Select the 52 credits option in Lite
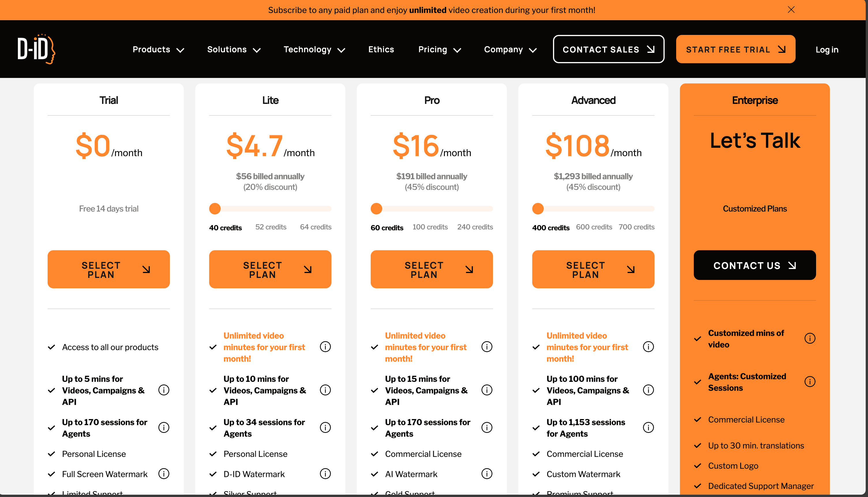The height and width of the screenshot is (497, 868). click(271, 227)
